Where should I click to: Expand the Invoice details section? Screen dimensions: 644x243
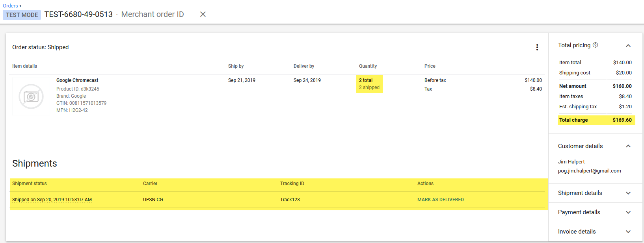click(x=628, y=232)
